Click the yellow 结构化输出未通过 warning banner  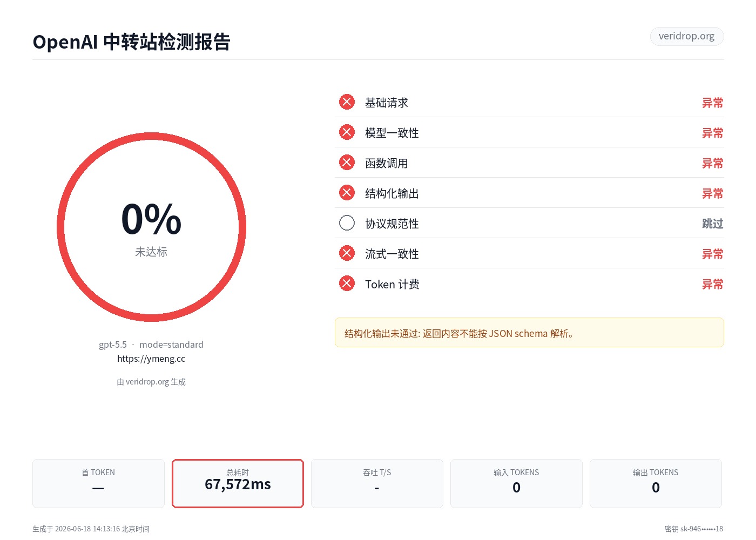tap(529, 333)
